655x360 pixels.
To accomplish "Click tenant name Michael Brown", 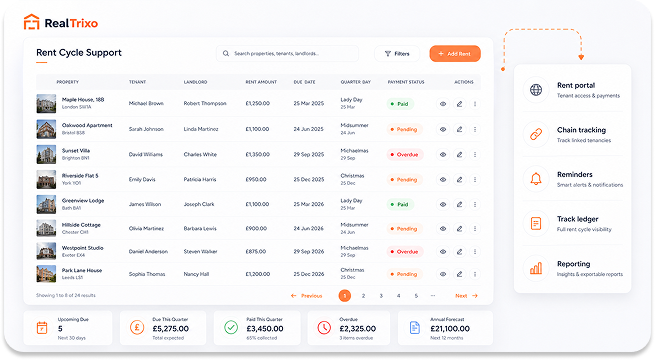I will 146,104.
